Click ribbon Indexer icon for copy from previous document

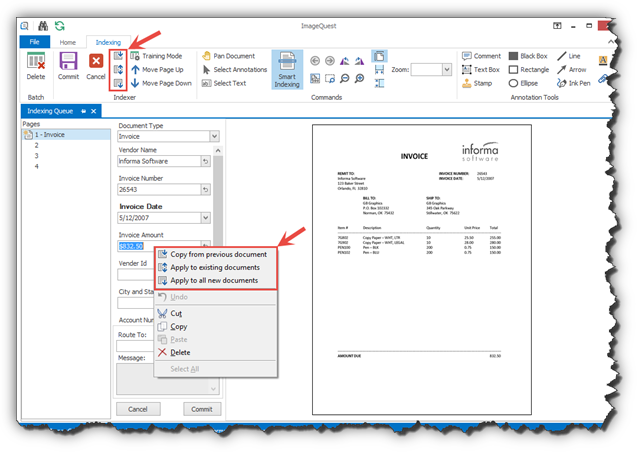click(118, 56)
